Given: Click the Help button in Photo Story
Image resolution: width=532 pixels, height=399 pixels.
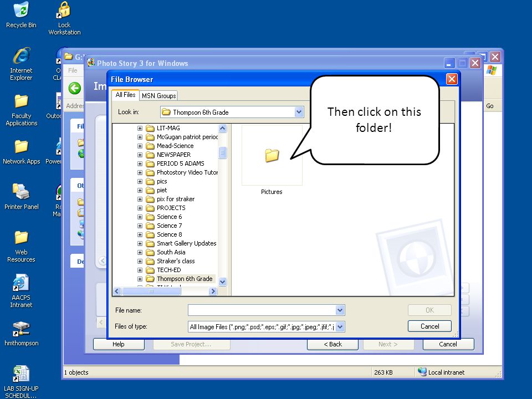Looking at the screenshot, I should coord(119,344).
